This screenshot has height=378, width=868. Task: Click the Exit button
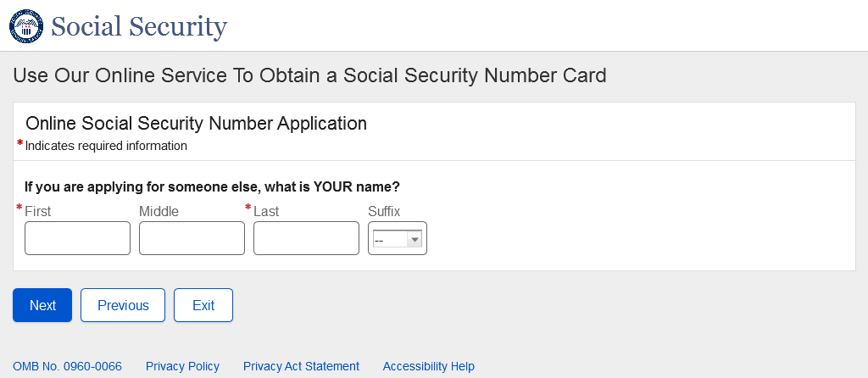pyautogui.click(x=203, y=305)
